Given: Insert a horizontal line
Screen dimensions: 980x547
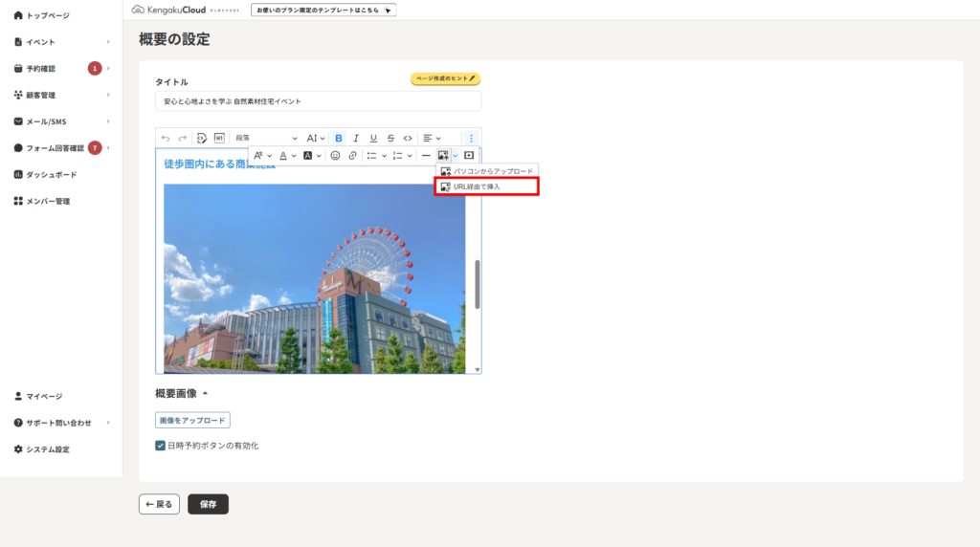Looking at the screenshot, I should pyautogui.click(x=426, y=155).
